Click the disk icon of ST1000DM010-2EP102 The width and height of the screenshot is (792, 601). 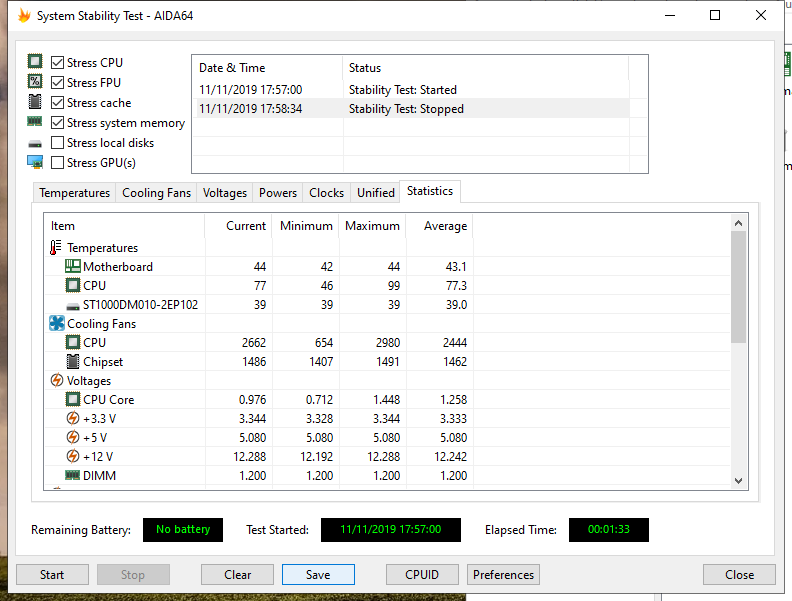(73, 306)
